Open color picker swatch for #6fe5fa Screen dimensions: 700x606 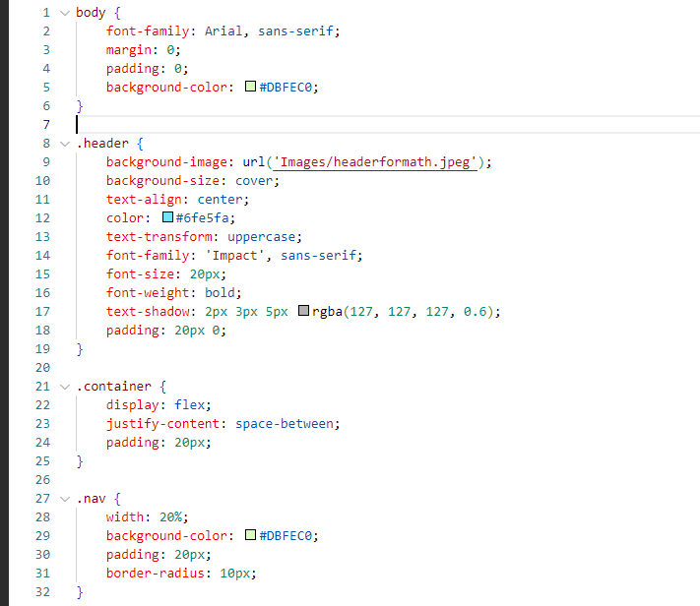(167, 216)
